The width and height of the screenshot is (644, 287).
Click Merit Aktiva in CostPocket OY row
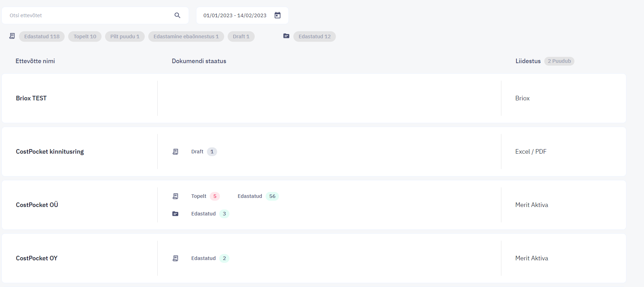coord(532,258)
